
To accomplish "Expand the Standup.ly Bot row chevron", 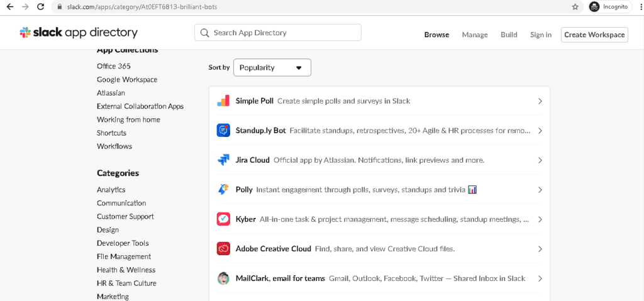I will pyautogui.click(x=540, y=131).
